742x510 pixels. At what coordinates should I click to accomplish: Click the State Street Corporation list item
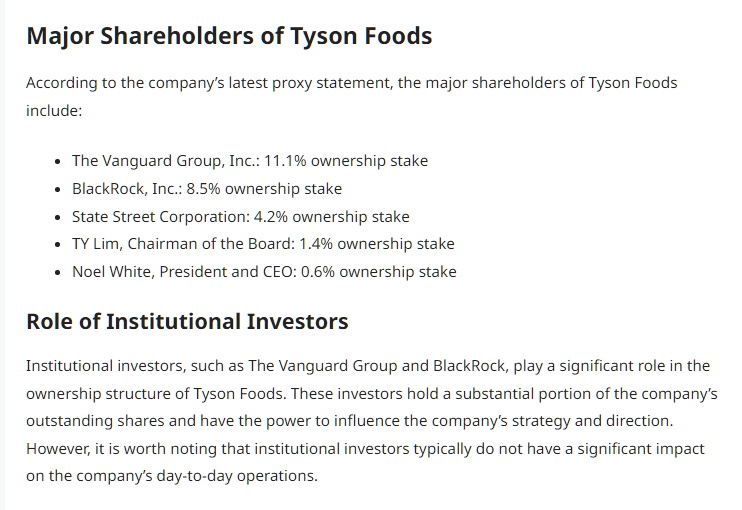[240, 216]
